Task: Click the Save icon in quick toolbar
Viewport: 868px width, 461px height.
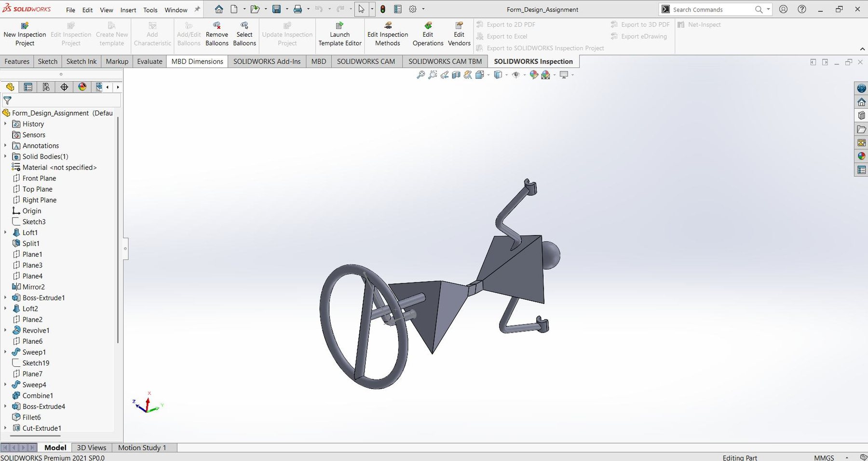Action: pyautogui.click(x=277, y=9)
